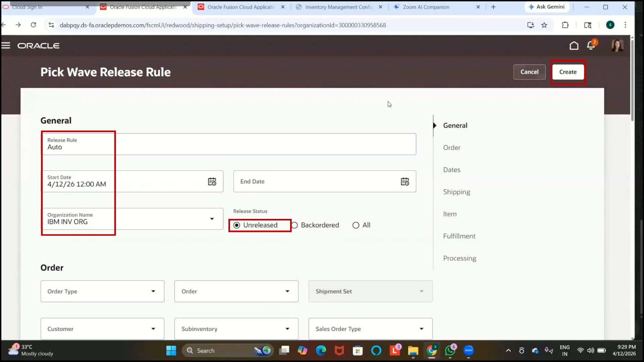Jump to the Fulfillment section
Screen dimensions: 644x362
coord(459,236)
